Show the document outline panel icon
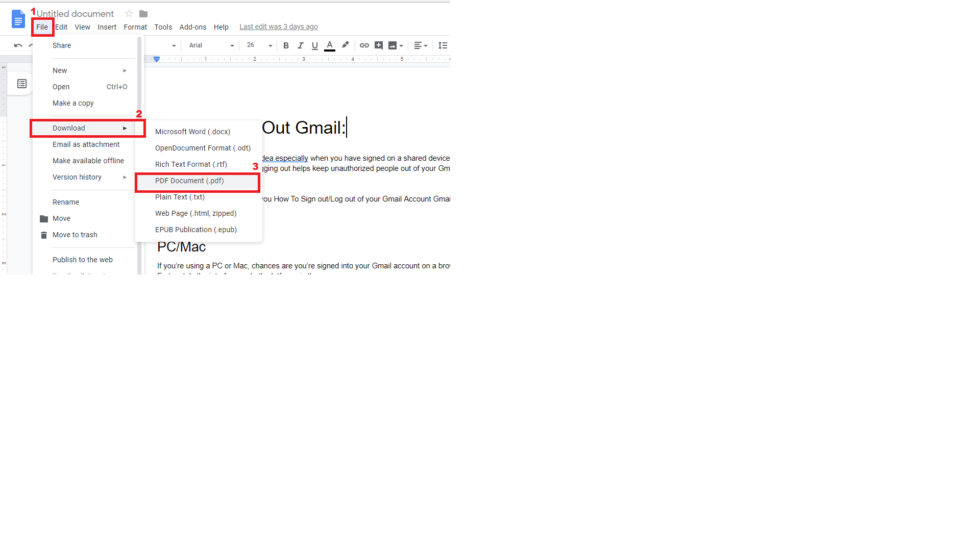 pyautogui.click(x=22, y=84)
